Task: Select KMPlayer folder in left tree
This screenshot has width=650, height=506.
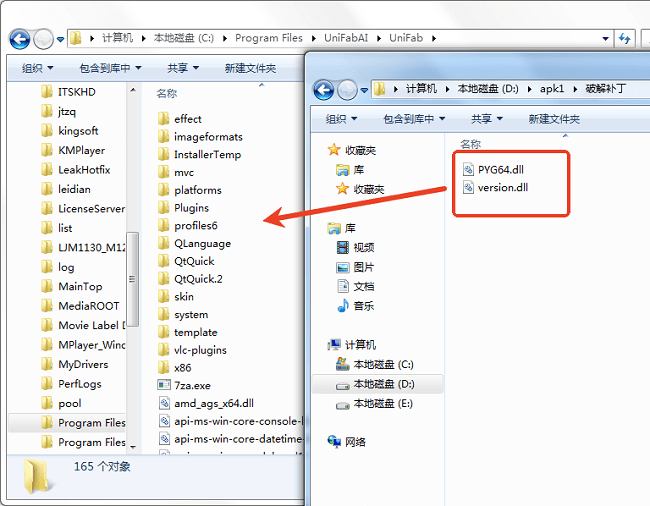Action: [81, 150]
